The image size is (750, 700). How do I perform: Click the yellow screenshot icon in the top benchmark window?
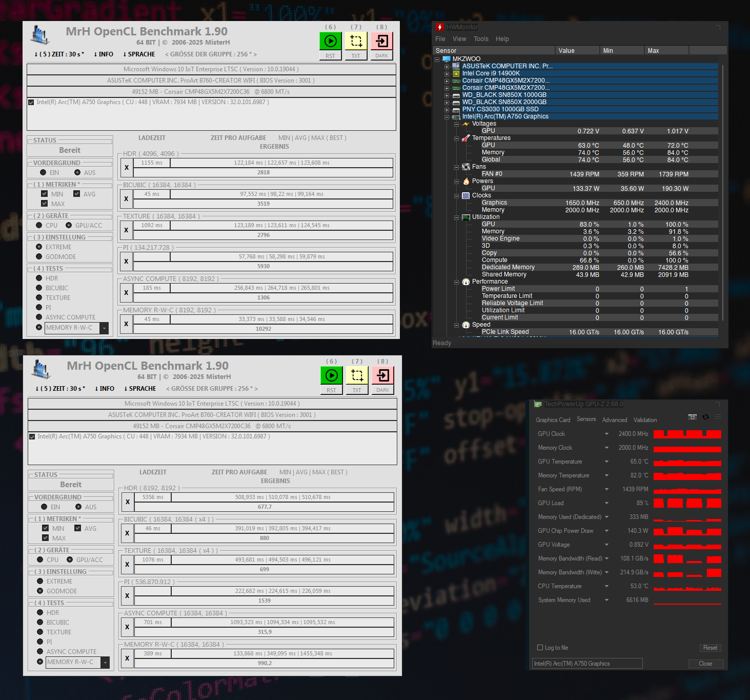coord(356,41)
